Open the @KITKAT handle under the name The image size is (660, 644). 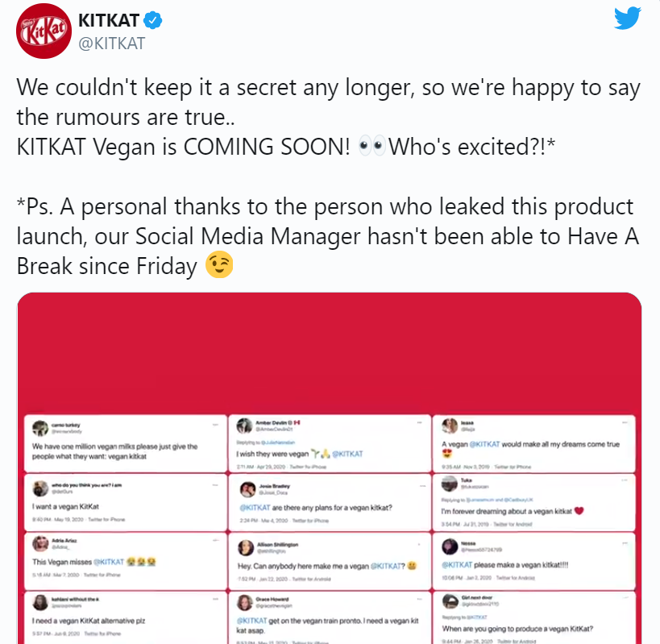111,44
